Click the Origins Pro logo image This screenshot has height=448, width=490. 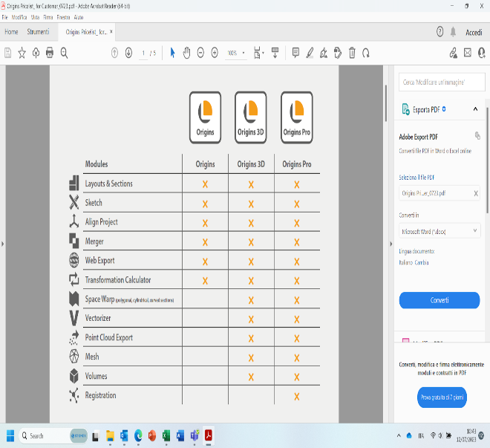[x=296, y=117]
